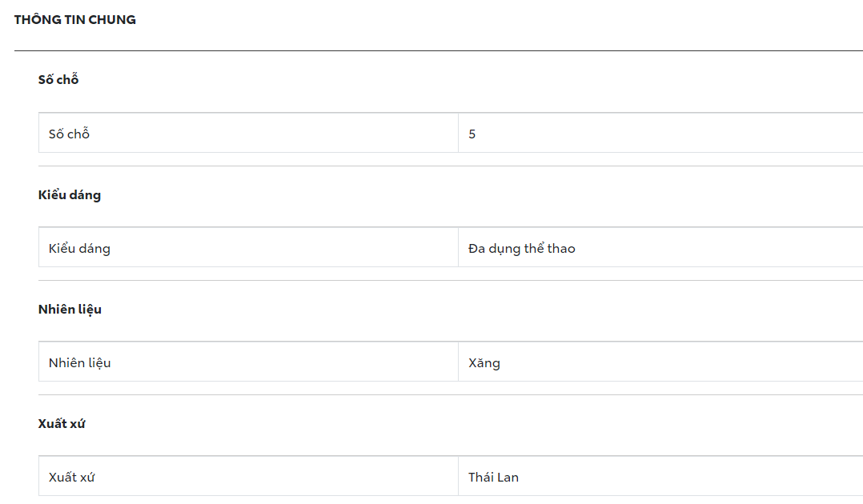Screen dimensions: 863x504
Task: Click the Kiểu dáng label cell in table
Action: (x=80, y=249)
